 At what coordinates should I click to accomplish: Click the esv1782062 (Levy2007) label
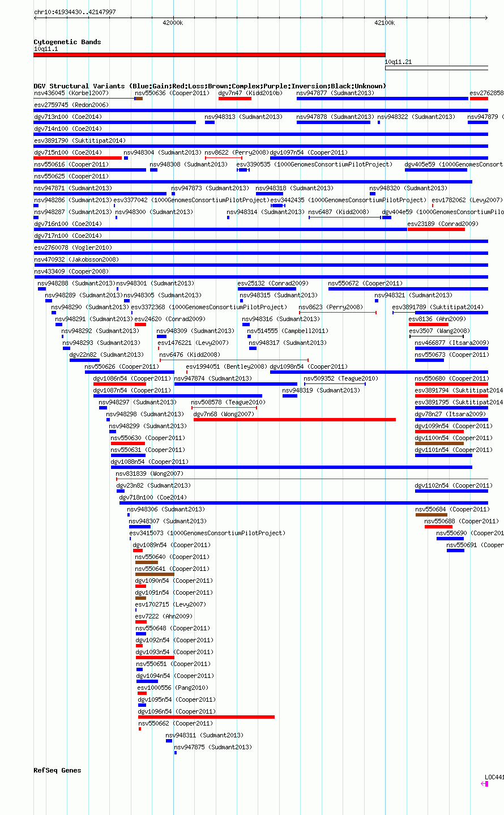[467, 200]
